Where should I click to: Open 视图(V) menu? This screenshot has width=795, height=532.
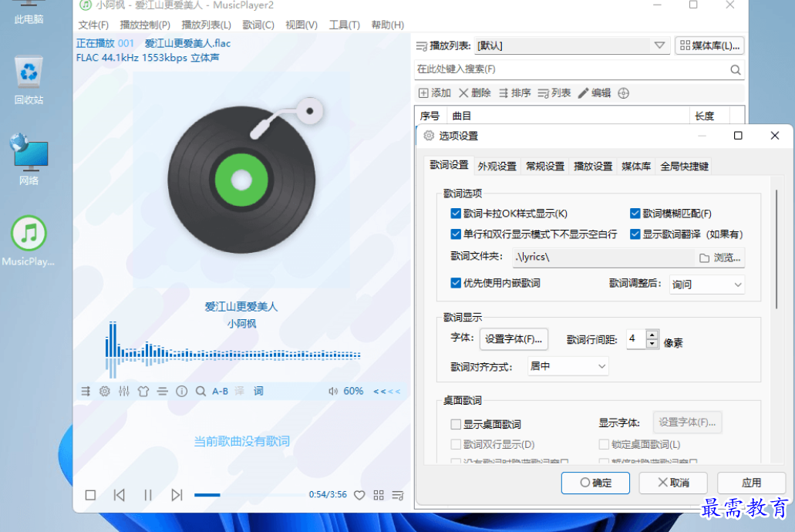pos(301,25)
